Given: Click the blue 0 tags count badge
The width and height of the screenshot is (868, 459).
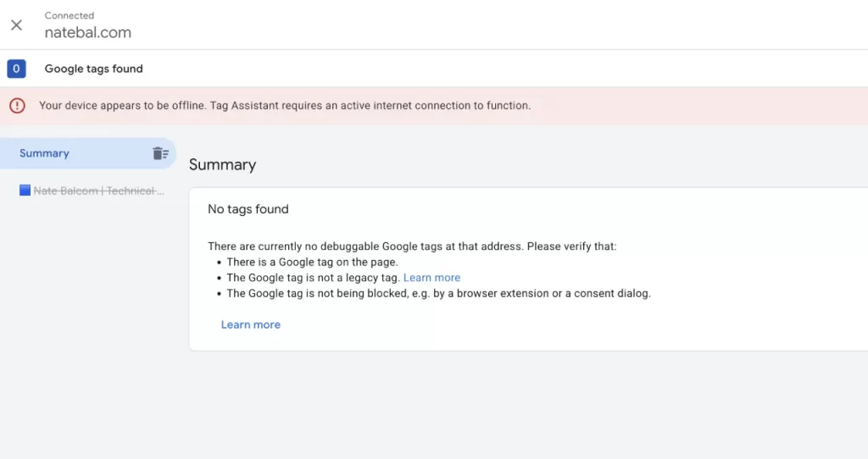Looking at the screenshot, I should [17, 69].
